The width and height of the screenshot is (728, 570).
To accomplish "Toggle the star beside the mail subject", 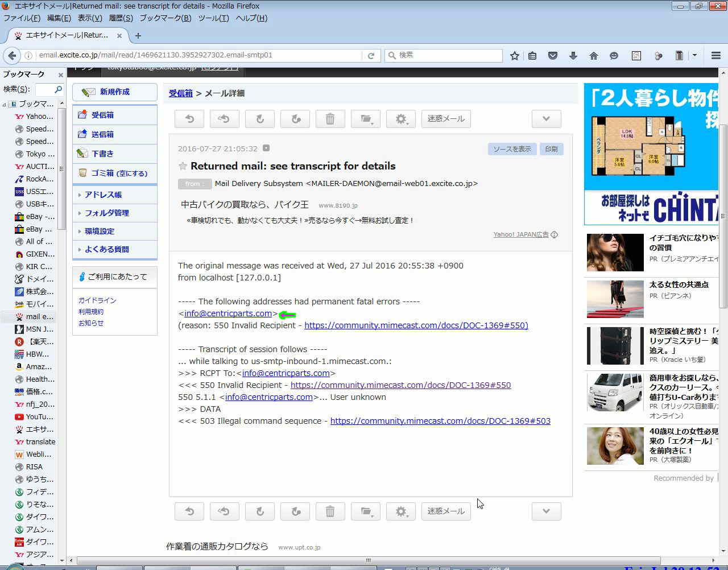I will pyautogui.click(x=183, y=166).
